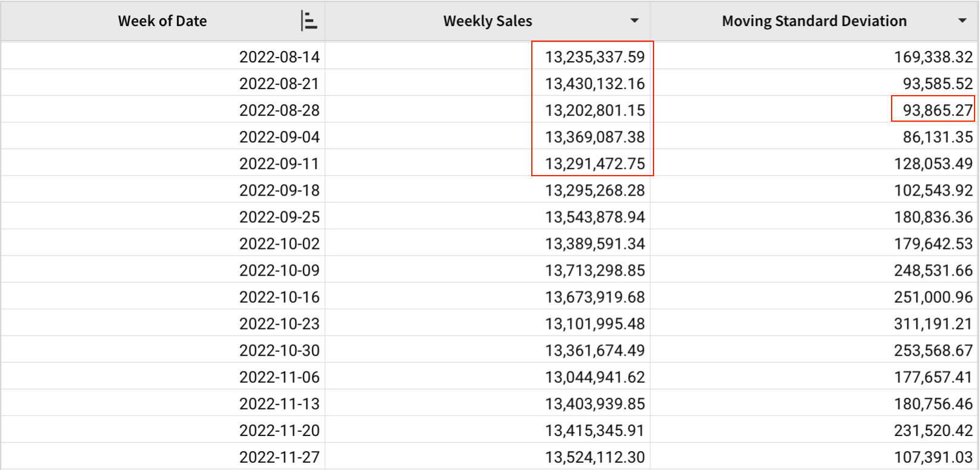Image resolution: width=980 pixels, height=470 pixels.
Task: Select the deviation value 311,191.21
Action: [x=933, y=323]
